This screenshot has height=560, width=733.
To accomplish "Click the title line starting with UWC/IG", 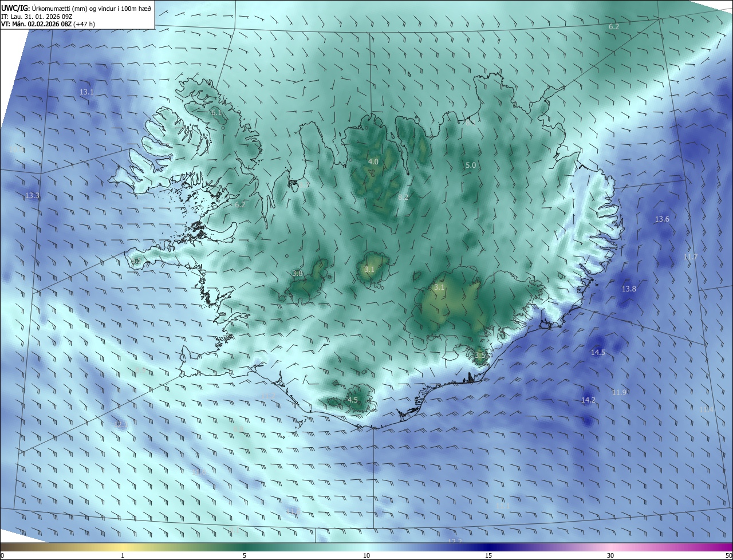I will tap(76, 8).
